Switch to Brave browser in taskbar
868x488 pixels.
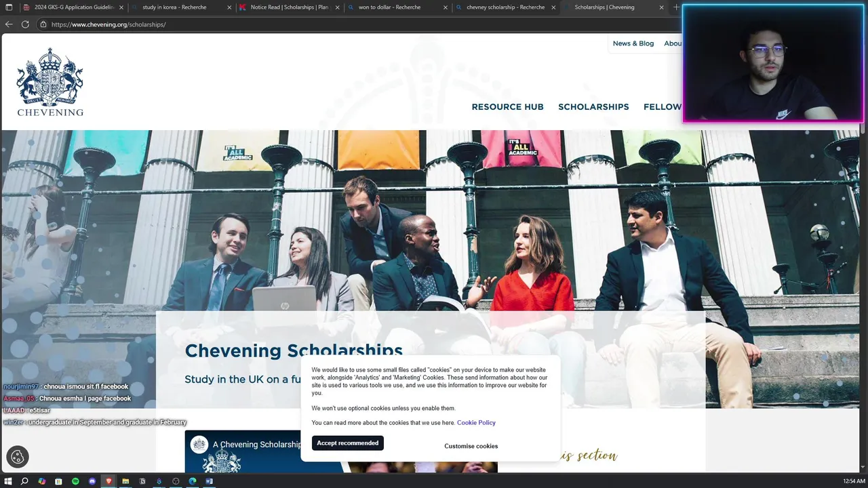[108, 481]
